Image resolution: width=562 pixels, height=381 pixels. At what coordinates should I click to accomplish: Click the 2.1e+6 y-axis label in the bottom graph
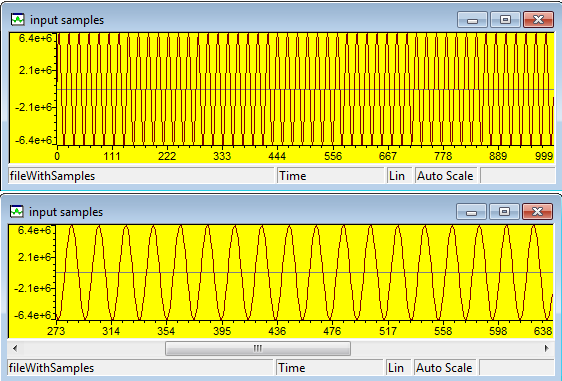(x=34, y=257)
